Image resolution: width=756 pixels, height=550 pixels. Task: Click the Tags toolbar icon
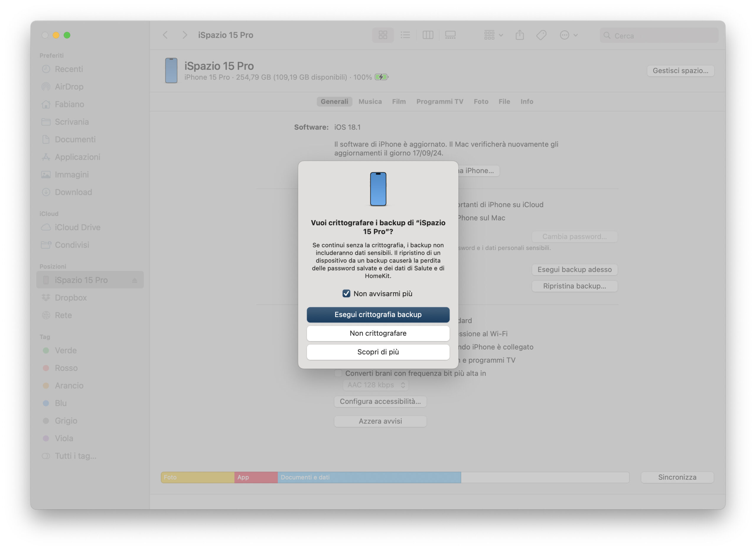[541, 35]
